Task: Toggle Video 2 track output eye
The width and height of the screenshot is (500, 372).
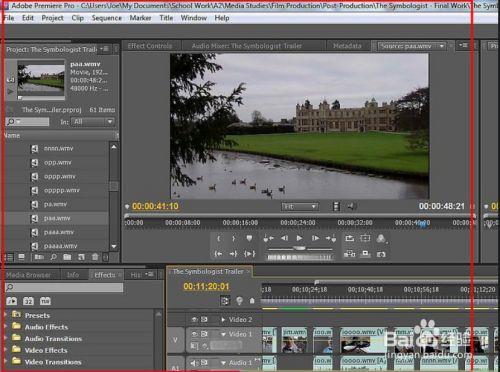Action: [194, 319]
